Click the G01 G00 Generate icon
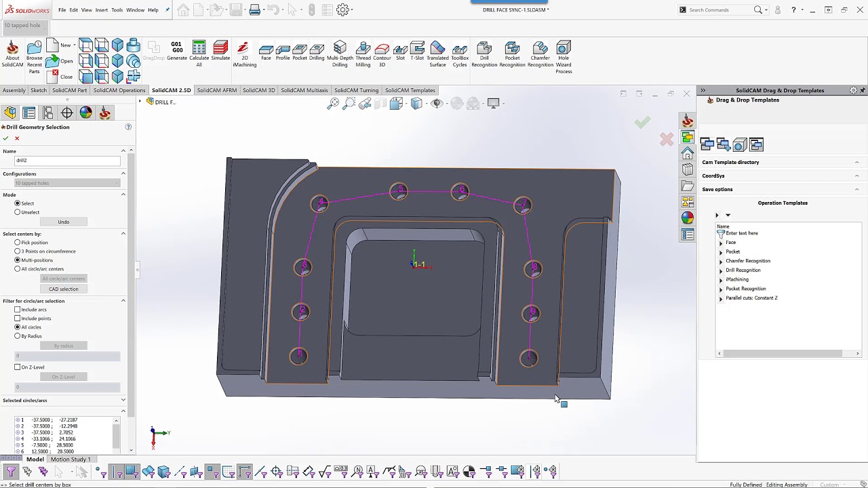This screenshot has height=488, width=868. pos(177,52)
